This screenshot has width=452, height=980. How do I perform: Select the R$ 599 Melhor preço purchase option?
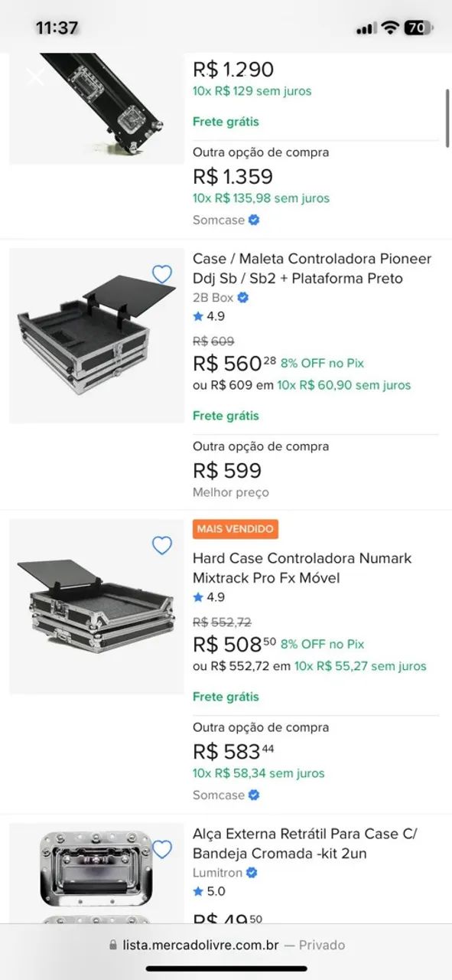pos(315,469)
